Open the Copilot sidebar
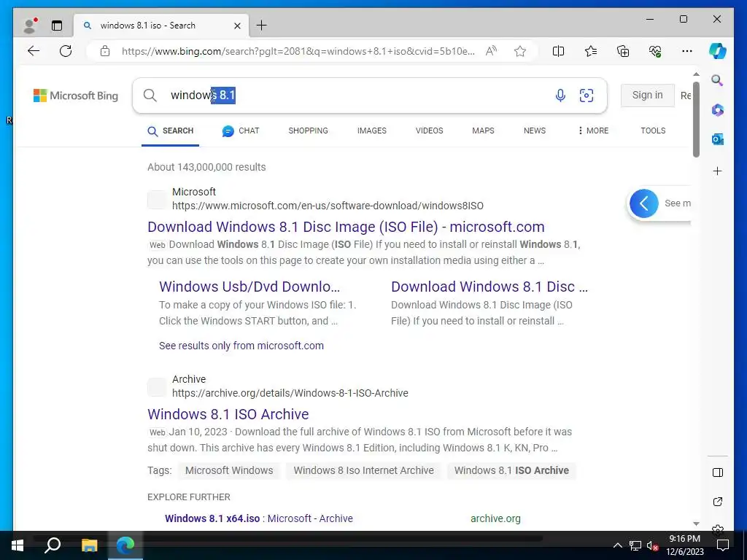Screen dimensions: 747x560 tap(718, 51)
